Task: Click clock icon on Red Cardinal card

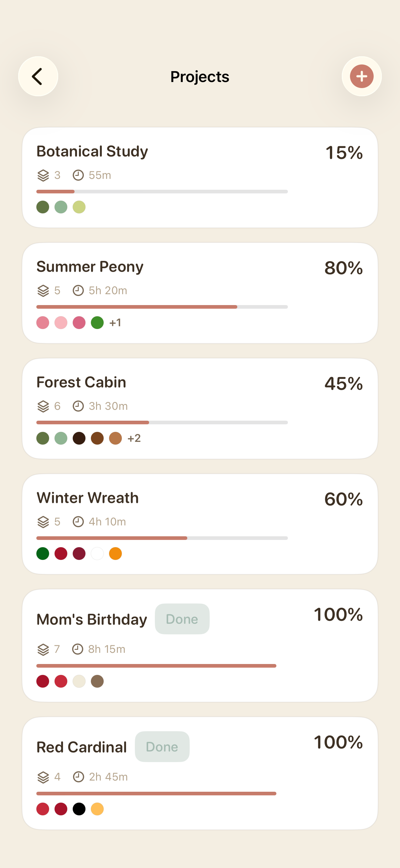Action: [78, 777]
